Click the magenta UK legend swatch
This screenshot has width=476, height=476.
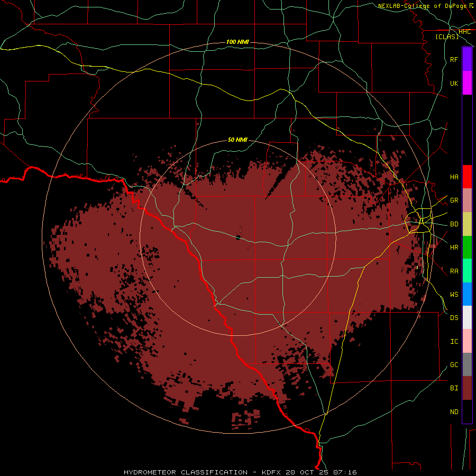pyautogui.click(x=467, y=83)
